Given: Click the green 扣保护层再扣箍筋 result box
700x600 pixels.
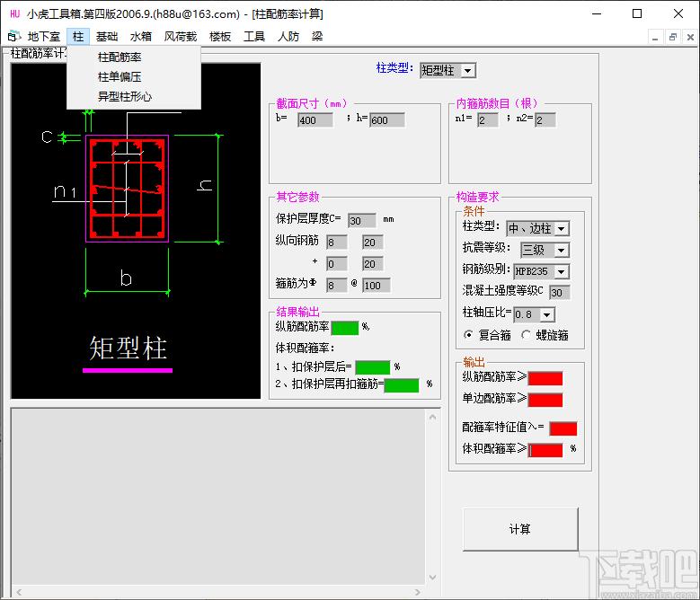Looking at the screenshot, I should pos(402,385).
